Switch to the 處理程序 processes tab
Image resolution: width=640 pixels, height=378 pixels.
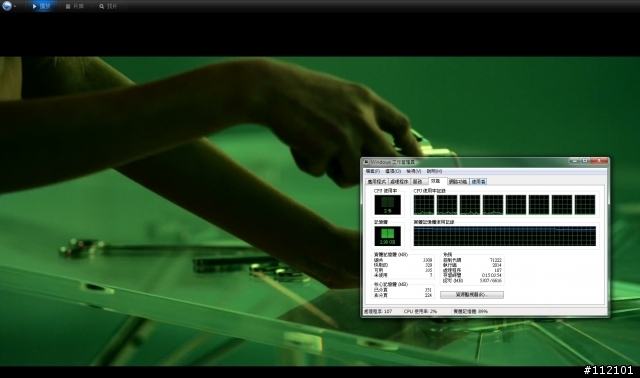pos(399,182)
